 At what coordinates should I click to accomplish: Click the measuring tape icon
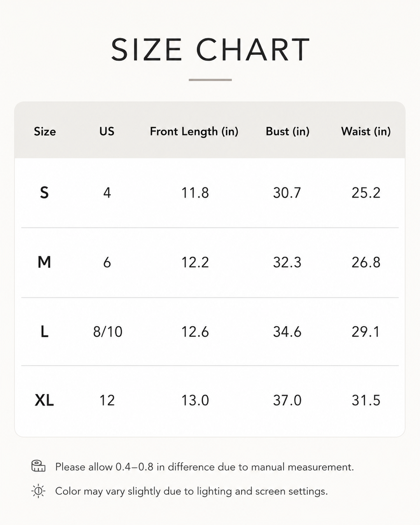pos(38,466)
